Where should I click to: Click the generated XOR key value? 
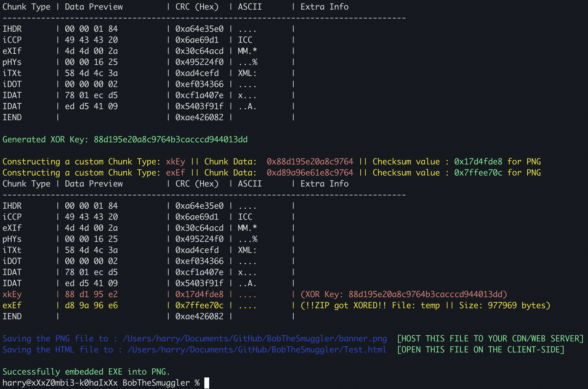170,139
